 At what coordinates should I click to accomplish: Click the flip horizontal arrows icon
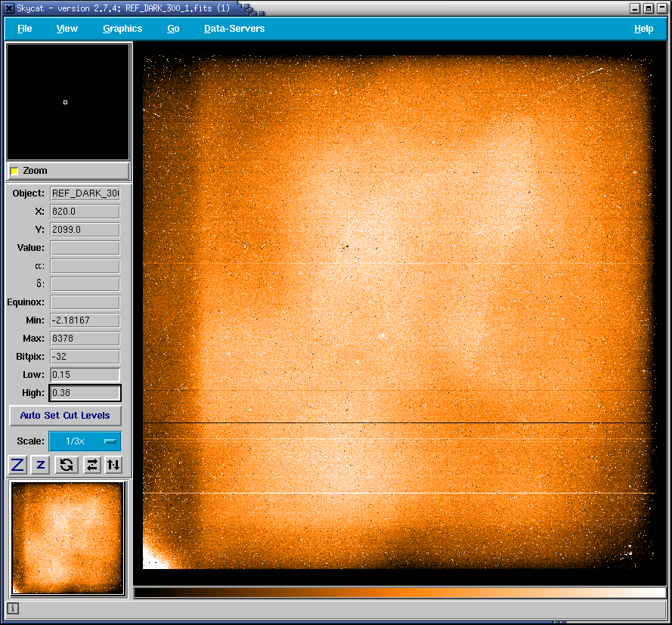click(91, 465)
